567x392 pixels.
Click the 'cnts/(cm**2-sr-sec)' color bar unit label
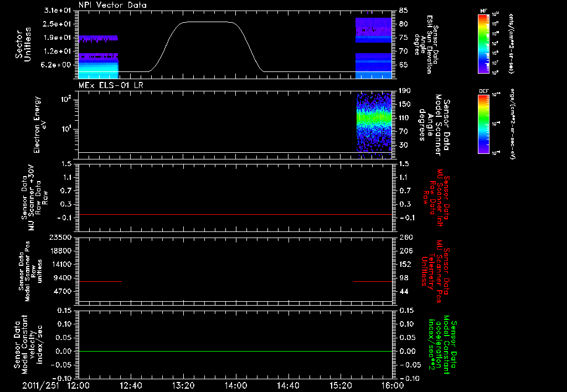click(x=511, y=43)
